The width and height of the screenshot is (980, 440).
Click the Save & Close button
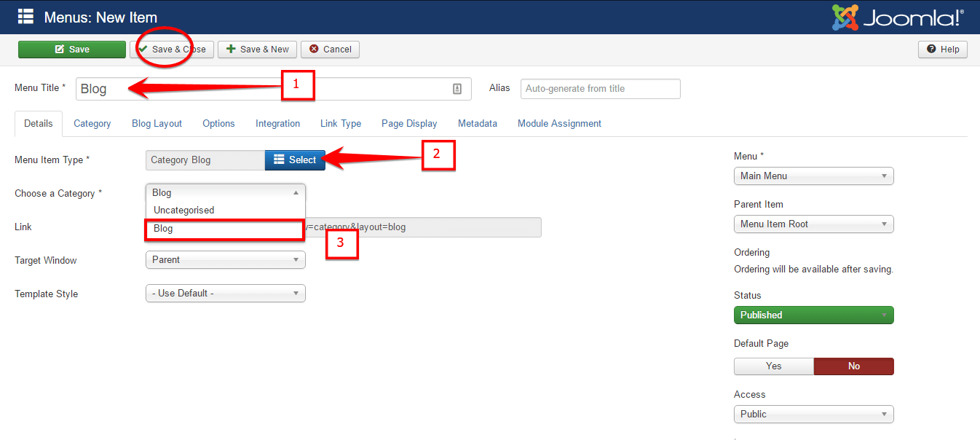coord(172,50)
